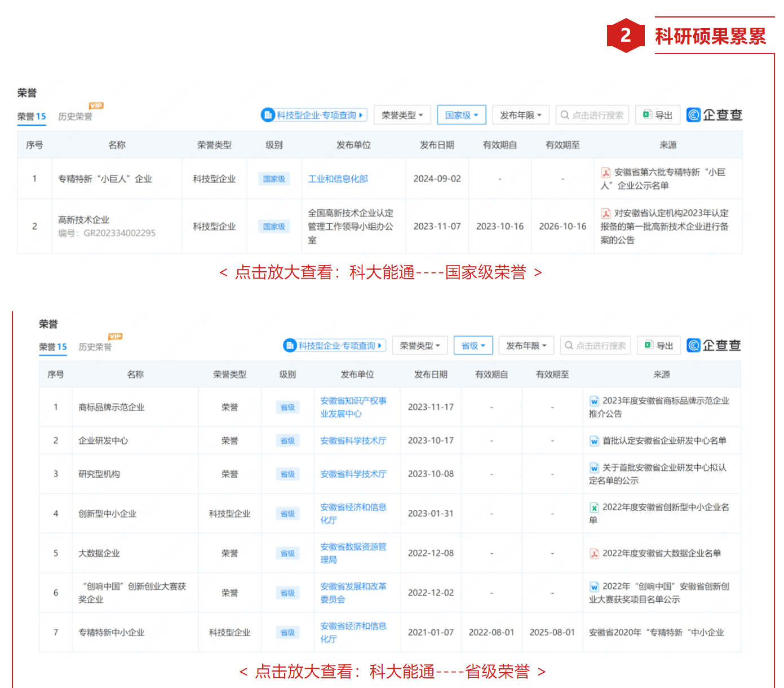Open 安徽省科学技术厅 link for 企业研发中心
Screen dimensions: 784x688
click(353, 441)
